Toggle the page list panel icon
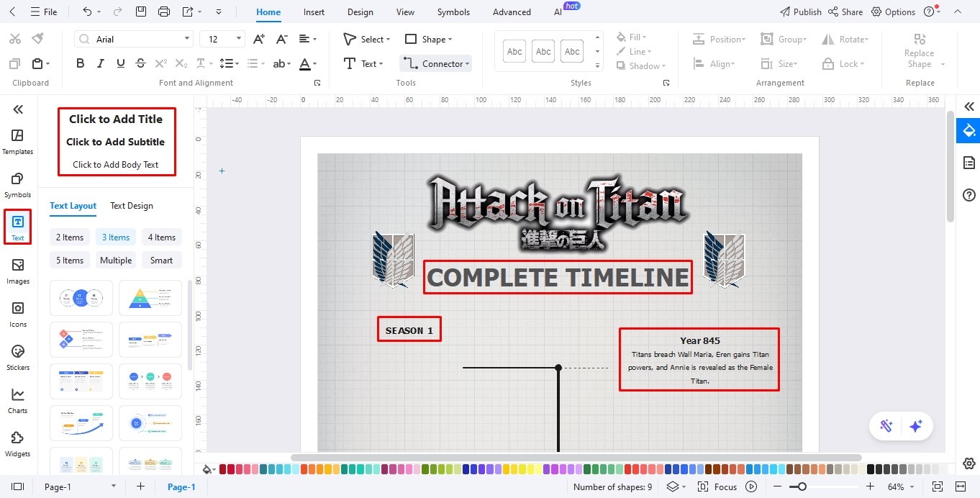Screen dimensions: 980x498 click(x=18, y=486)
